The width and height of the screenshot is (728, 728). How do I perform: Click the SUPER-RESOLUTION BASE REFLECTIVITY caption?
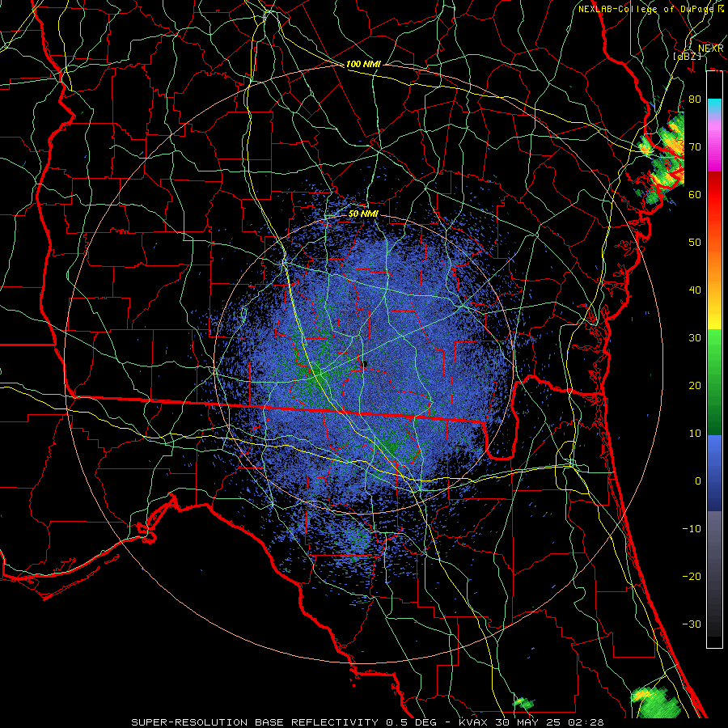(x=255, y=722)
